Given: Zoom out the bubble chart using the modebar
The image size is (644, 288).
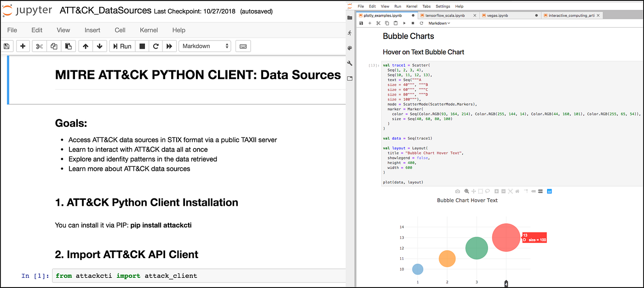Looking at the screenshot, I should [x=503, y=191].
